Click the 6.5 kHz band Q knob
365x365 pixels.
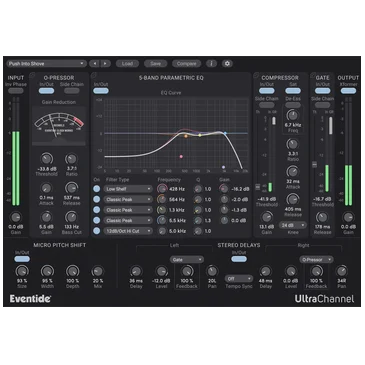point(198,220)
